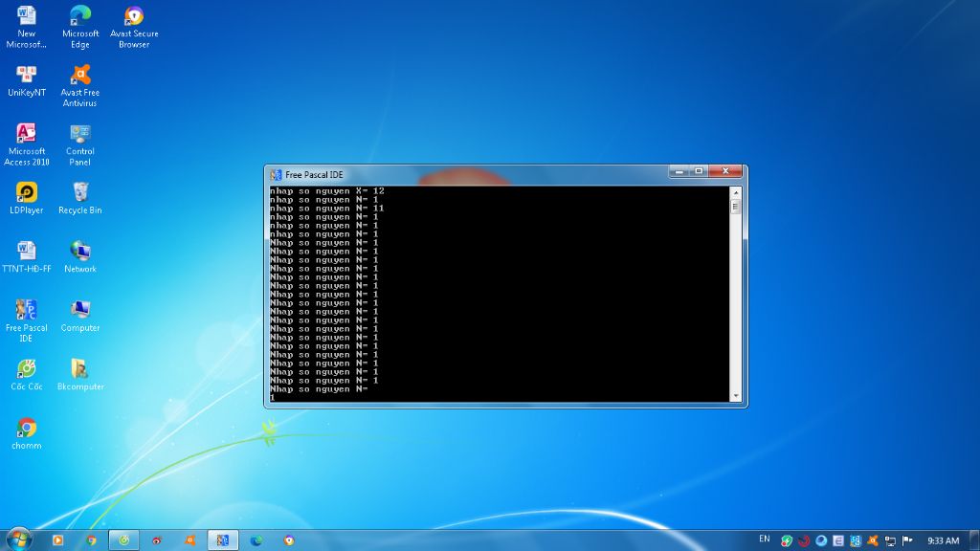980x551 pixels.
Task: Open the Weibo red-eye taskbar icon
Action: coord(157,540)
